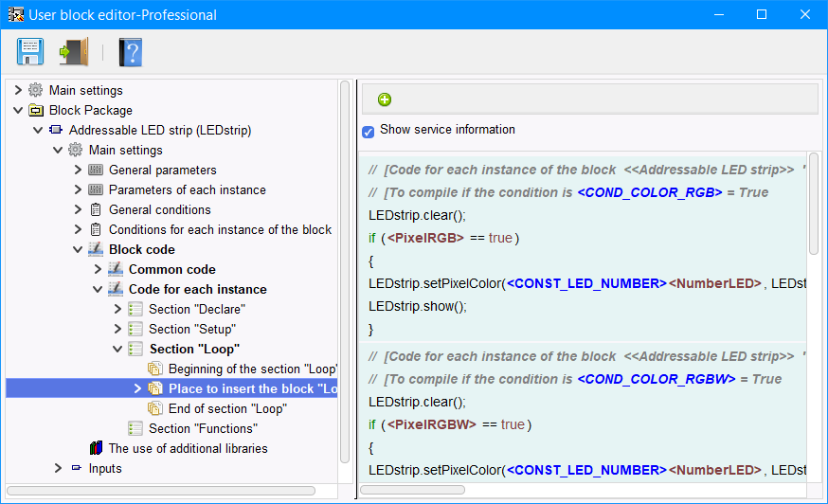Click the green plus add icon
828x504 pixels.
coord(385,99)
